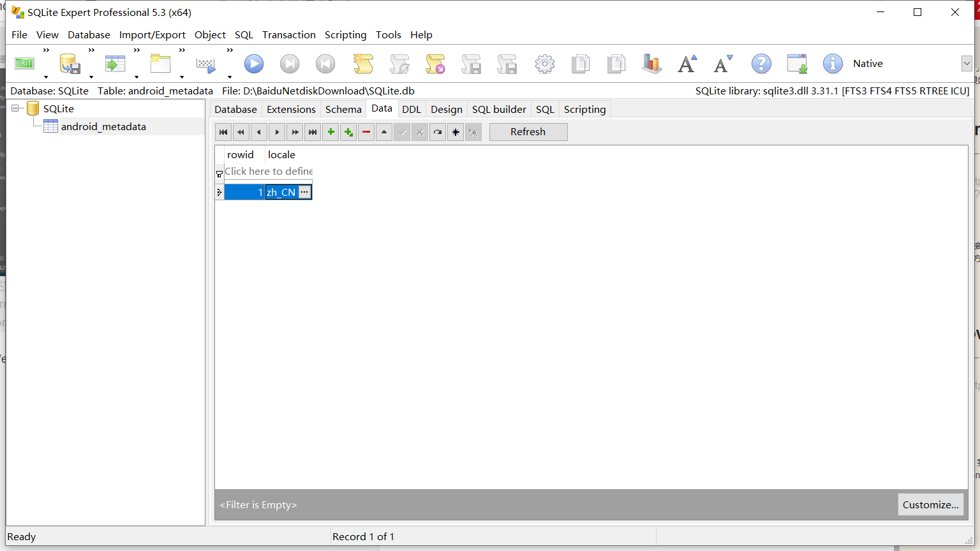Click the window with green download arrow icon
Viewport: 980px width, 551px height.
point(797,64)
